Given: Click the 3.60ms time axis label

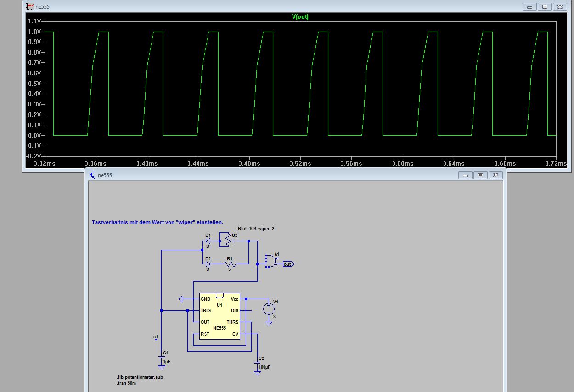Looking at the screenshot, I should click(x=403, y=163).
